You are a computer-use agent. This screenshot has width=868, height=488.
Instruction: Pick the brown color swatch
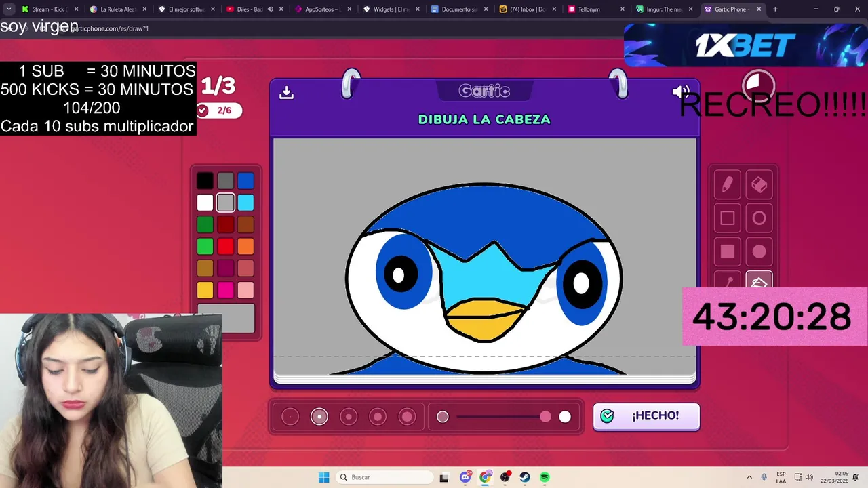tap(245, 224)
